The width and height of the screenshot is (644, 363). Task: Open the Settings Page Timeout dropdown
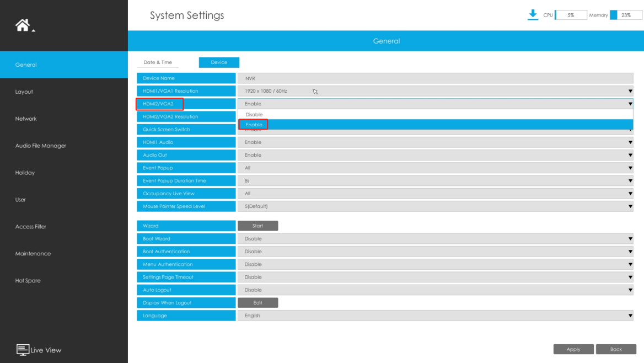pyautogui.click(x=436, y=277)
